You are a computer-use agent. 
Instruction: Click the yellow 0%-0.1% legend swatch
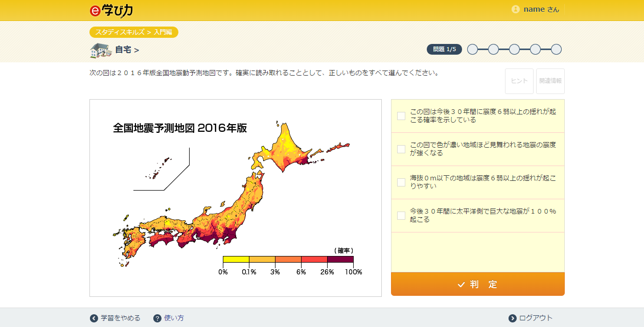[236, 260]
